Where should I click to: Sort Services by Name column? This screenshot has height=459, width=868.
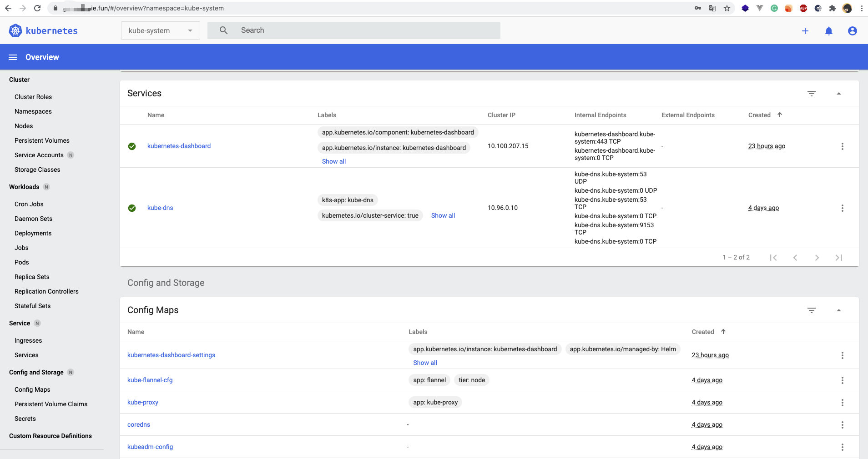(x=156, y=115)
